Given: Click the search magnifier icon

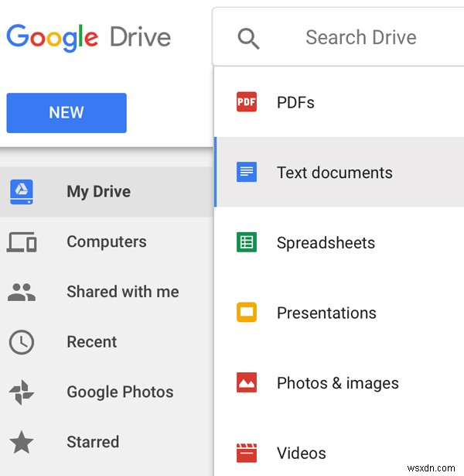Looking at the screenshot, I should tap(248, 39).
